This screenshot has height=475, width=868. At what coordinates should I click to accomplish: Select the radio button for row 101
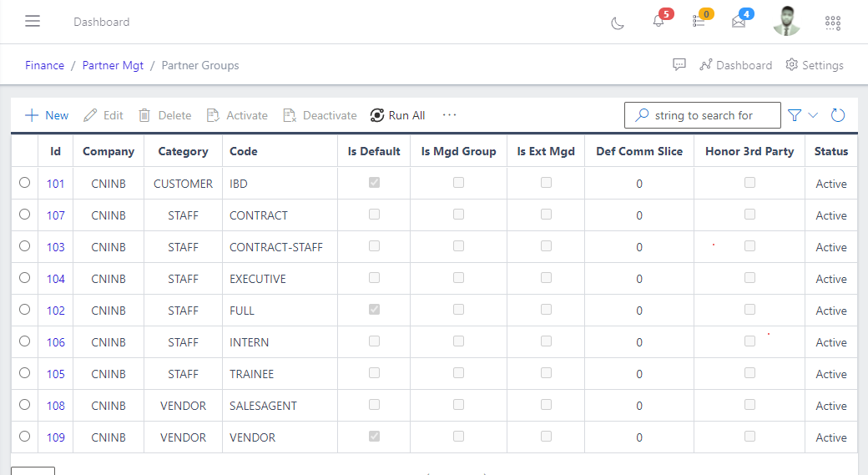click(24, 182)
